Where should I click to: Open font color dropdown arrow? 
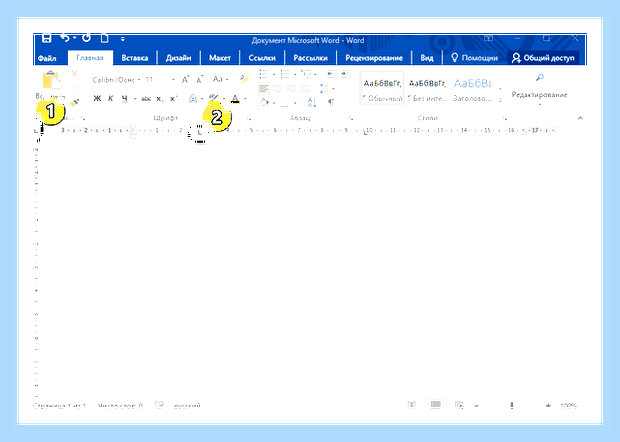[x=246, y=99]
